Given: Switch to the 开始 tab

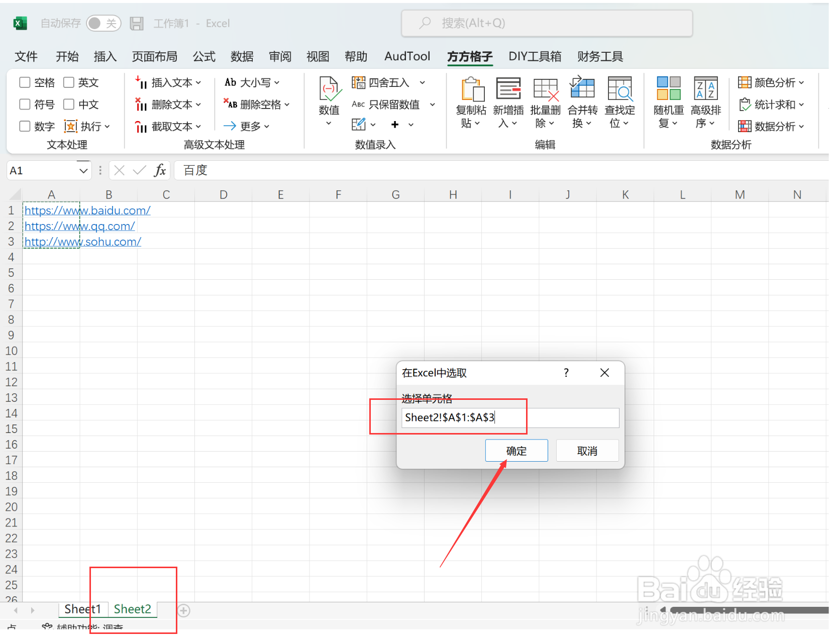Looking at the screenshot, I should tap(67, 56).
